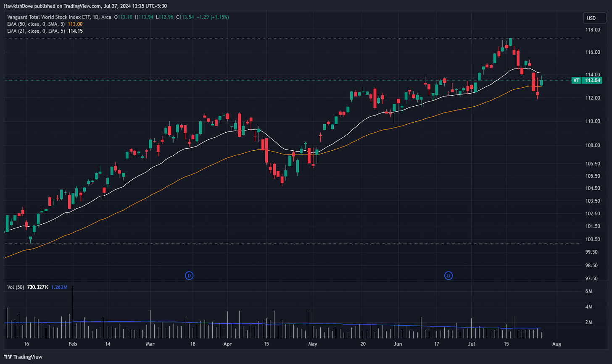Click the TradingView logo at bottom left

(24, 357)
